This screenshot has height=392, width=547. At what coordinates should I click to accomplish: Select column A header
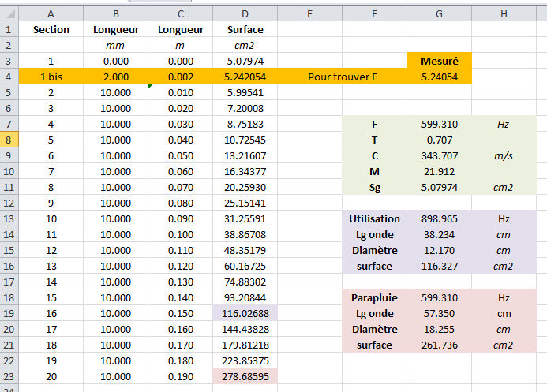tap(51, 13)
